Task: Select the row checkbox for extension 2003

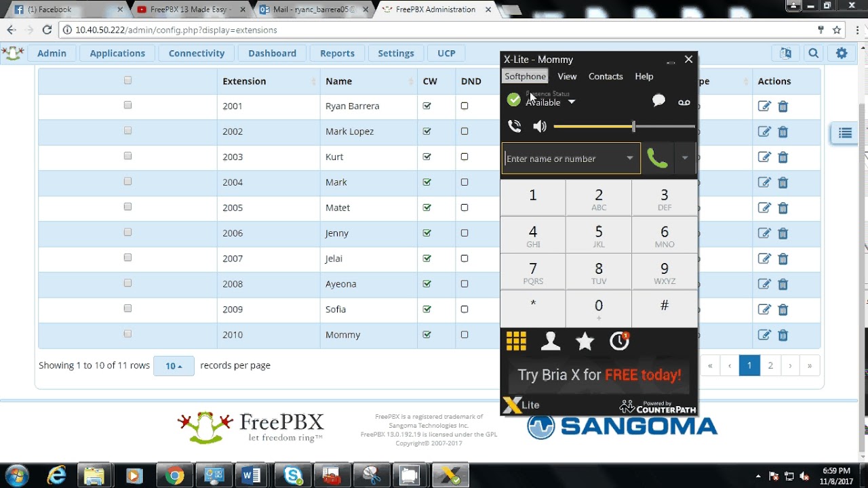Action: (x=127, y=156)
